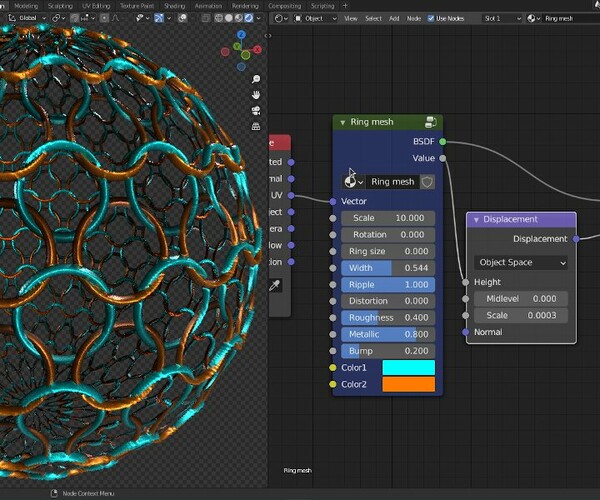Open the Modeling workspace tab
Screen dimensions: 600x500
[26, 6]
